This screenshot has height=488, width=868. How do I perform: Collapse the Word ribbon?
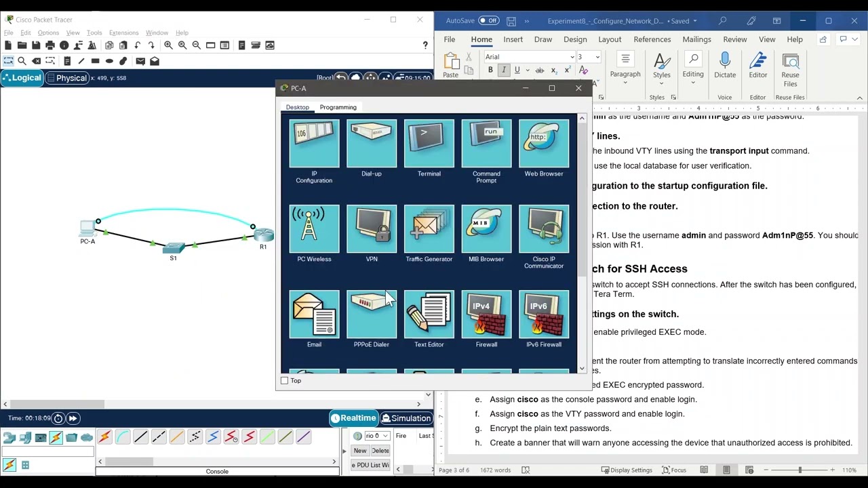point(859,98)
